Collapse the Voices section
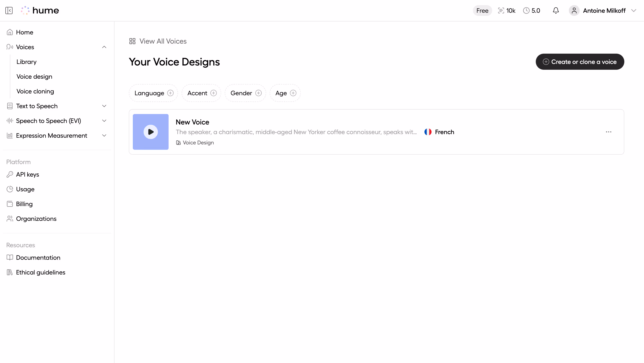Viewport: 644px width, 363px height. [x=104, y=47]
